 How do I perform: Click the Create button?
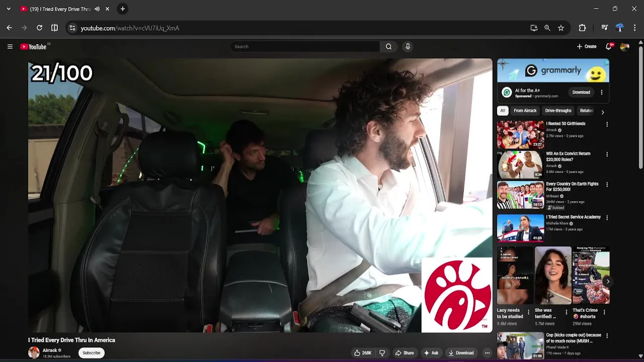[x=587, y=47]
